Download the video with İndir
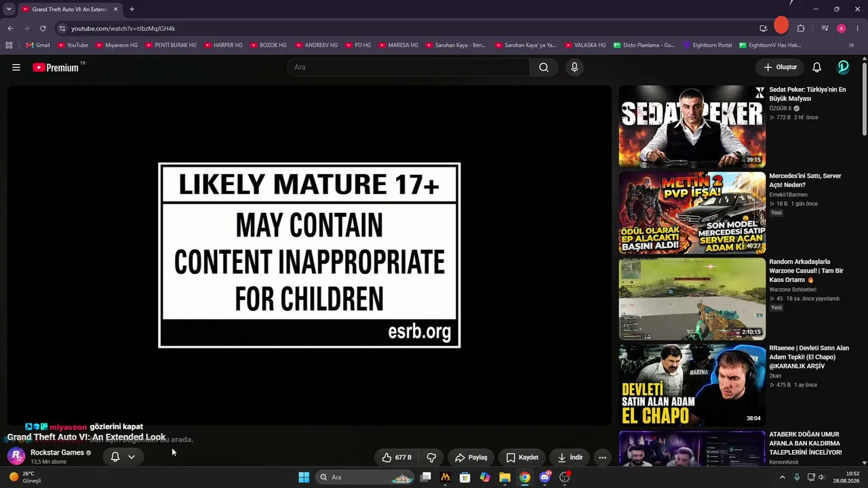868x488 pixels. pos(568,457)
